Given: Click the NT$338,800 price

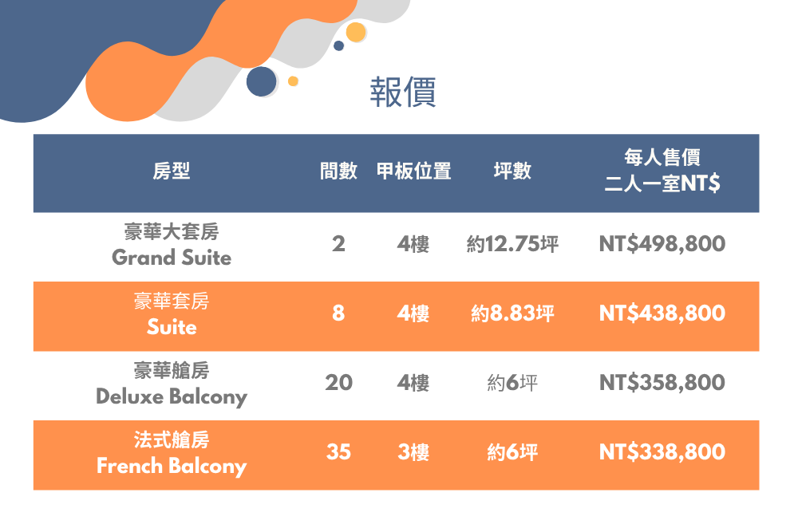Looking at the screenshot, I should pyautogui.click(x=662, y=453).
